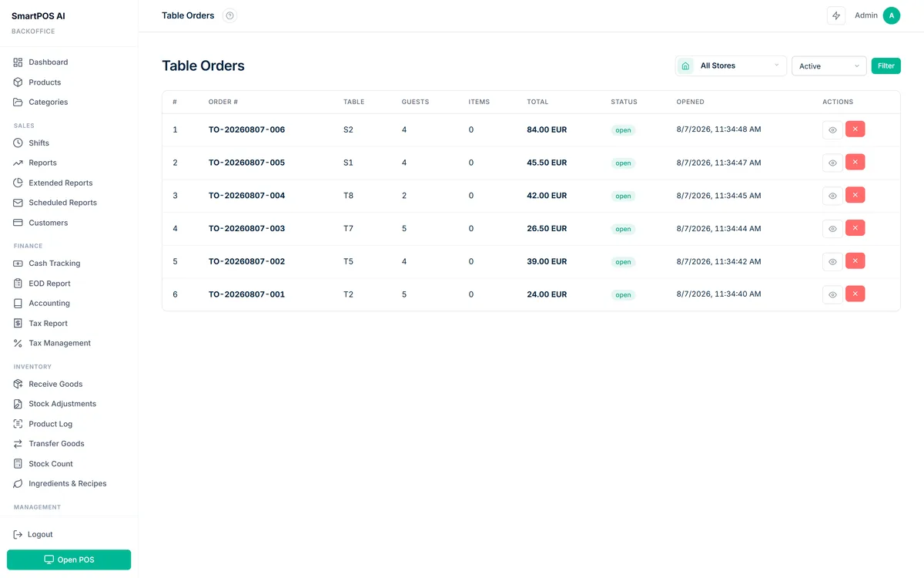Click order number TO-20260807-004
Viewport: 924px width, 578px height.
246,196
